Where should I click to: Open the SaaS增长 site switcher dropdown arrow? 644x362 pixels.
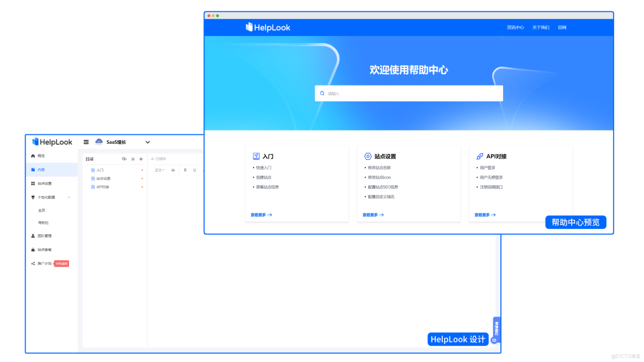coord(147,142)
